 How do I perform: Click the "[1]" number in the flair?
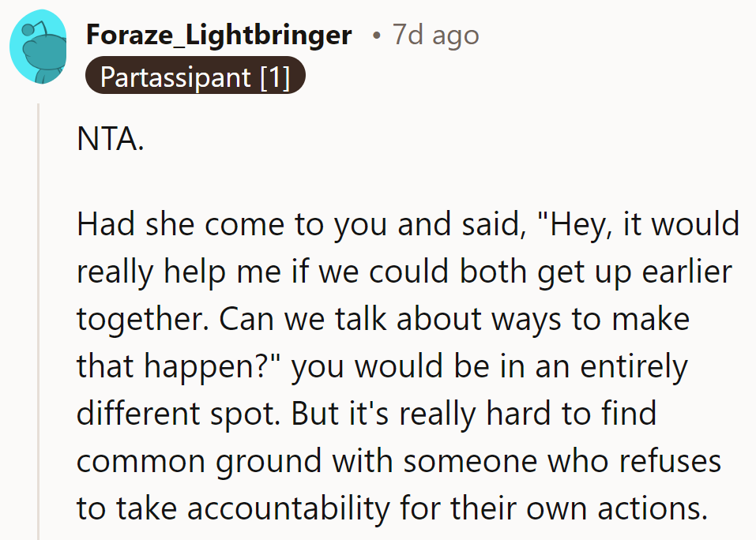pos(275,78)
